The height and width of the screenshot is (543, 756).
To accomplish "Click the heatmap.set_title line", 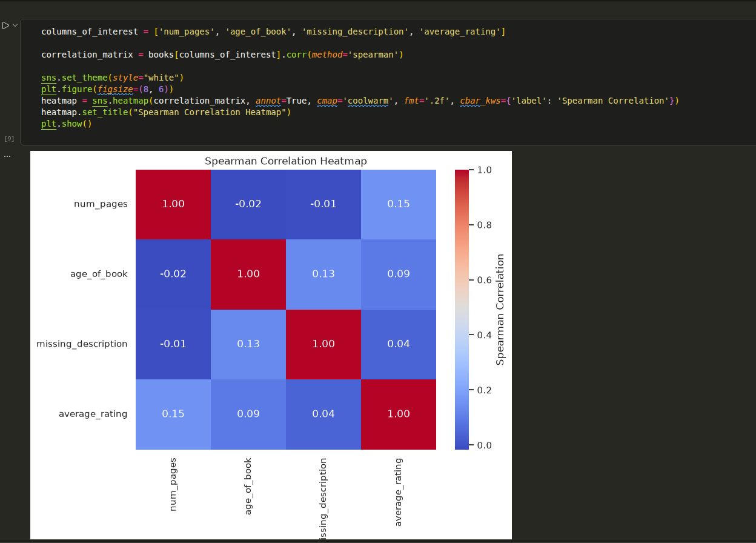I will [166, 112].
